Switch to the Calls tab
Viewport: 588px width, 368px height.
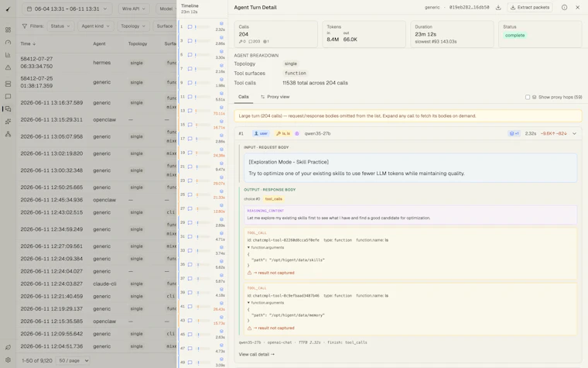pyautogui.click(x=244, y=97)
